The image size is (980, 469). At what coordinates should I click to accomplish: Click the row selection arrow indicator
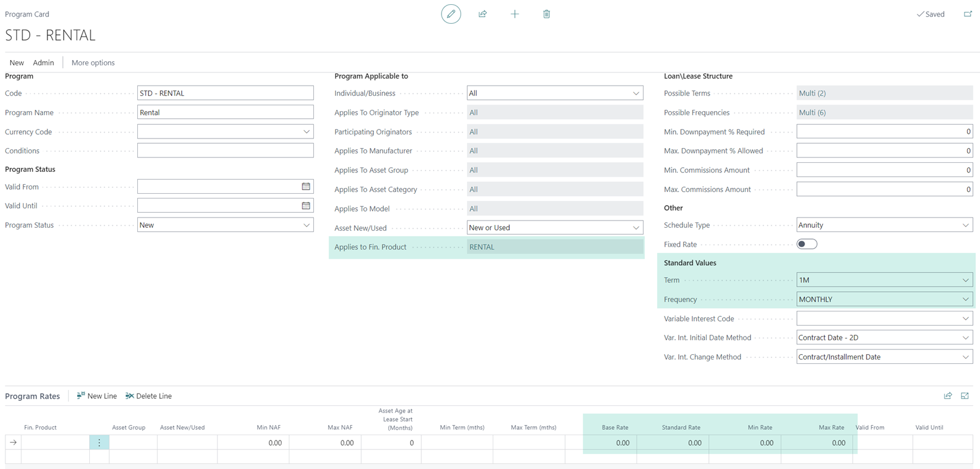coord(13,443)
